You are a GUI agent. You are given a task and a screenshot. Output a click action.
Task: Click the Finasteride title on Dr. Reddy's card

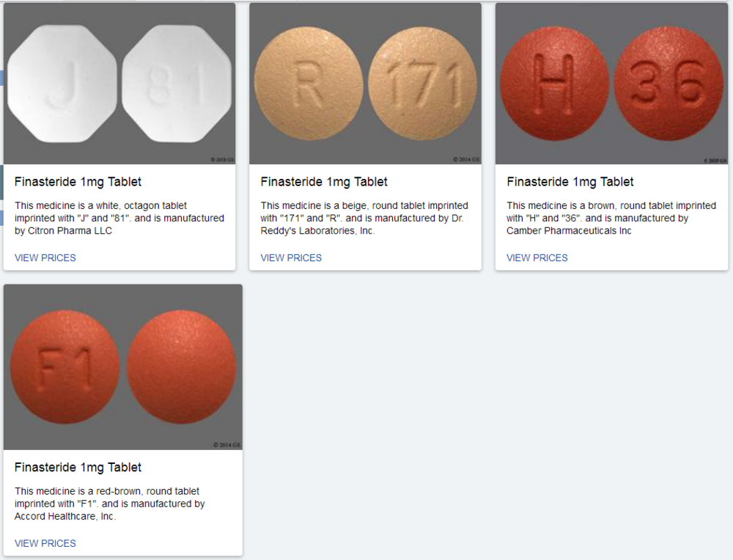coord(324,182)
